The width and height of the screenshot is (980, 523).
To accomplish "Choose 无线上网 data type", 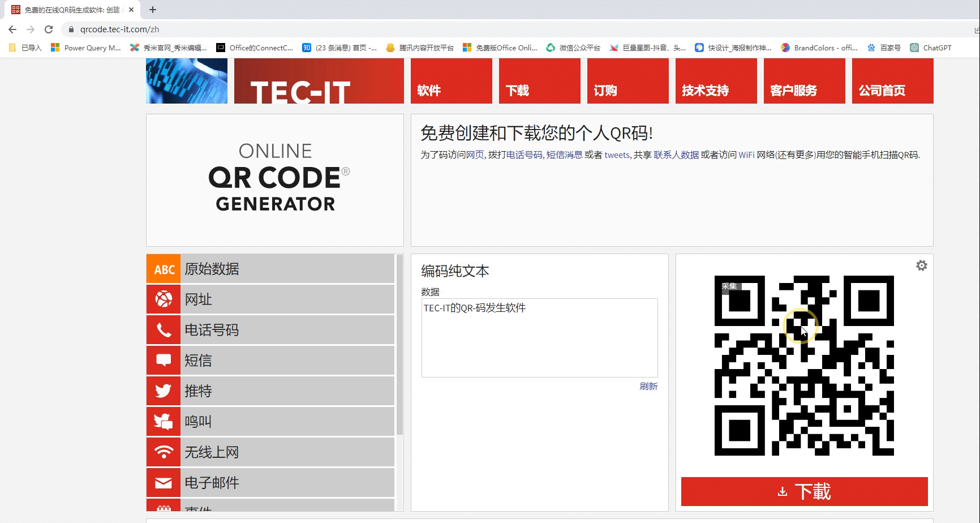I will pyautogui.click(x=270, y=452).
